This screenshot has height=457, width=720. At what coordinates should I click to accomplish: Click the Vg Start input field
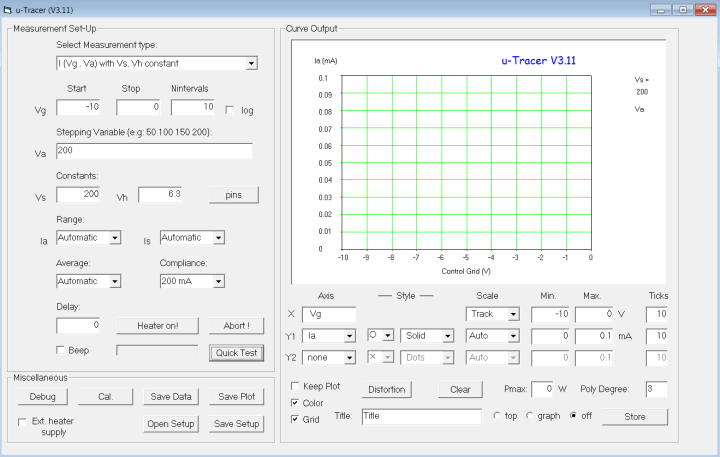(78, 107)
